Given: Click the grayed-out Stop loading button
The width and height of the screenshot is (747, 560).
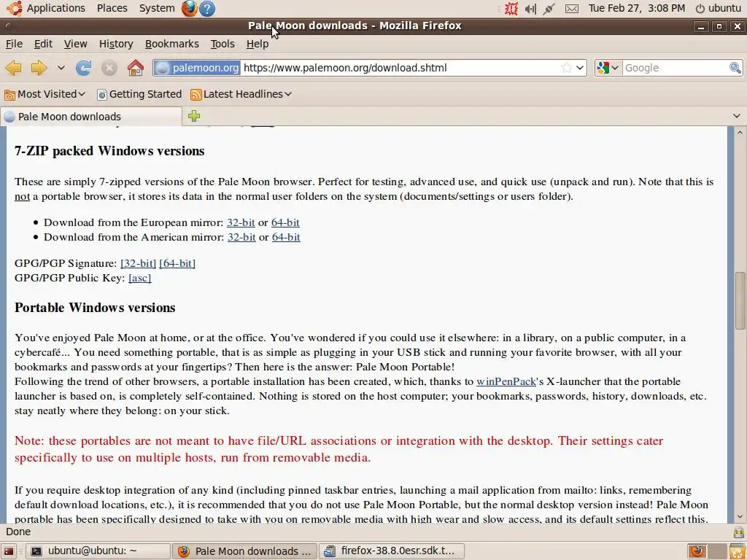Looking at the screenshot, I should [109, 68].
